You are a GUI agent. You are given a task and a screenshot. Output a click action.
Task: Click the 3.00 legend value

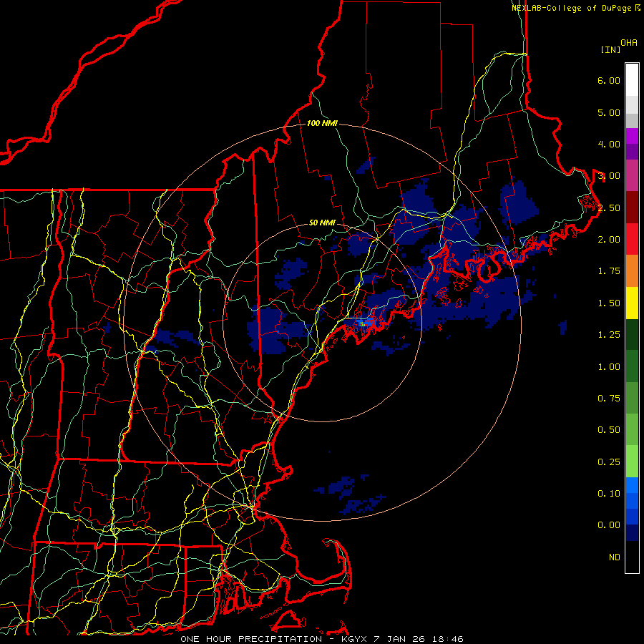click(x=609, y=176)
